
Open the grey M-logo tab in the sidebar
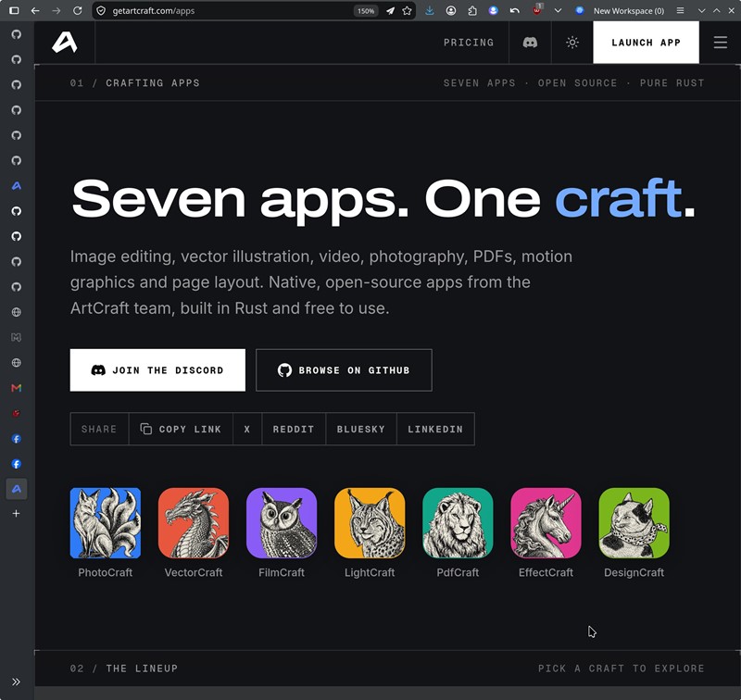[16, 337]
